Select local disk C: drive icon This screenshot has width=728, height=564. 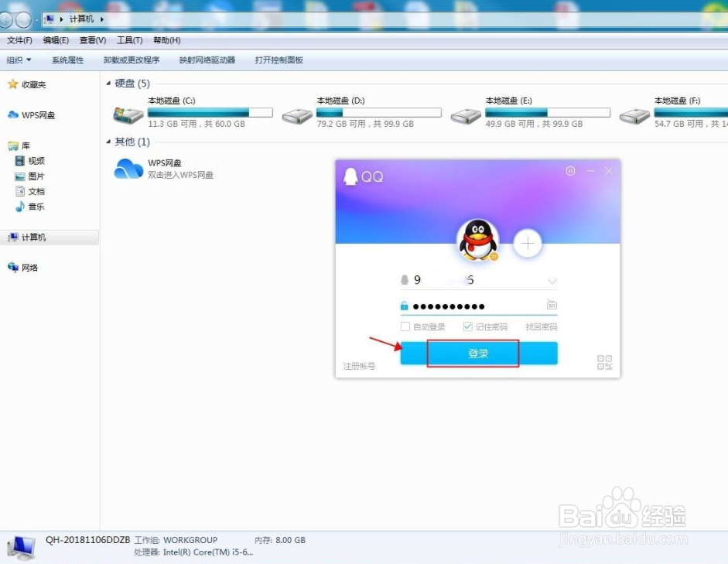[128, 115]
